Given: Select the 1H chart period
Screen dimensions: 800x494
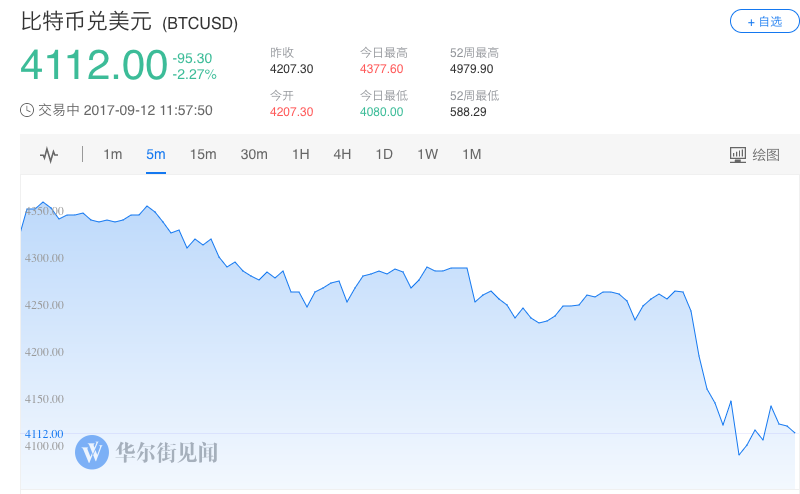Looking at the screenshot, I should pos(300,154).
